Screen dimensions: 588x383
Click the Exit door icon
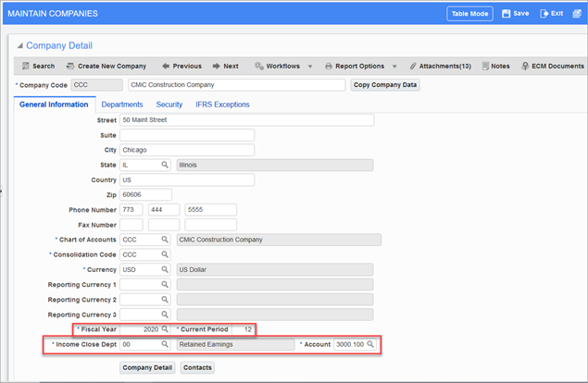544,14
